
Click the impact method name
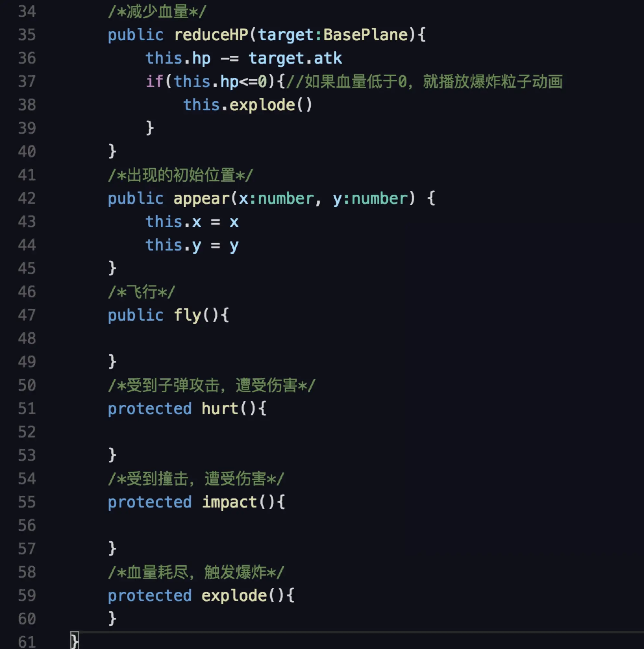pyautogui.click(x=229, y=502)
